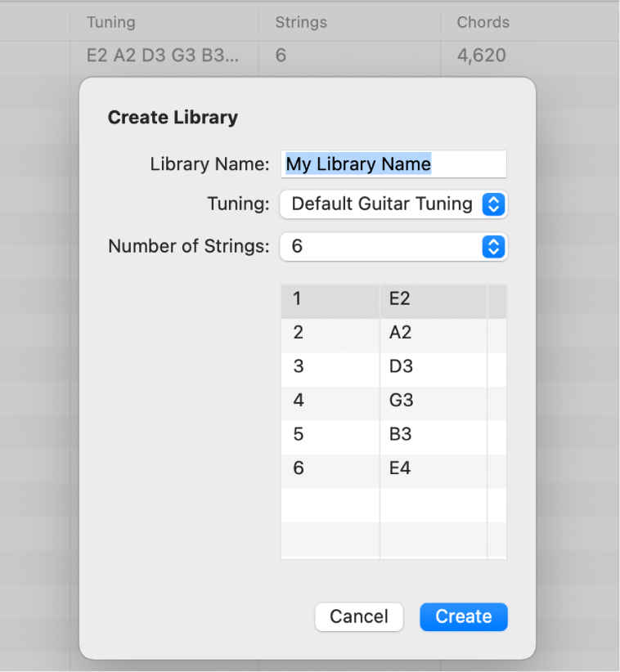Click the Chords column header
Viewport: 620px width, 672px height.
(x=483, y=22)
